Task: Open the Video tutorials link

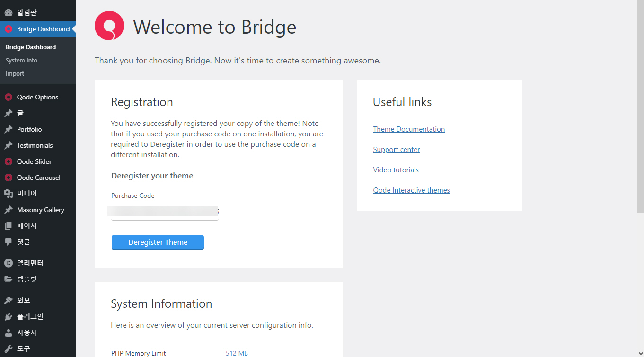Action: pyautogui.click(x=396, y=170)
